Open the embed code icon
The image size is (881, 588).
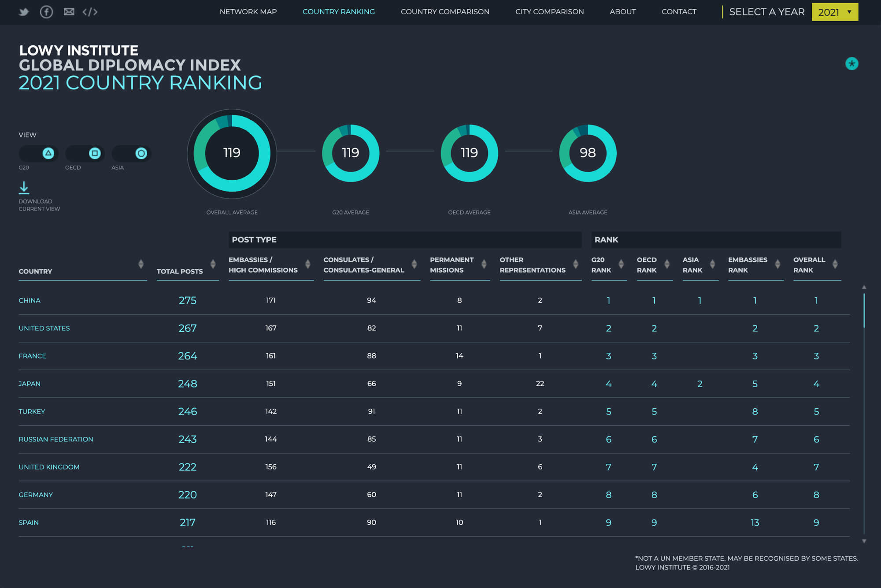[90, 12]
